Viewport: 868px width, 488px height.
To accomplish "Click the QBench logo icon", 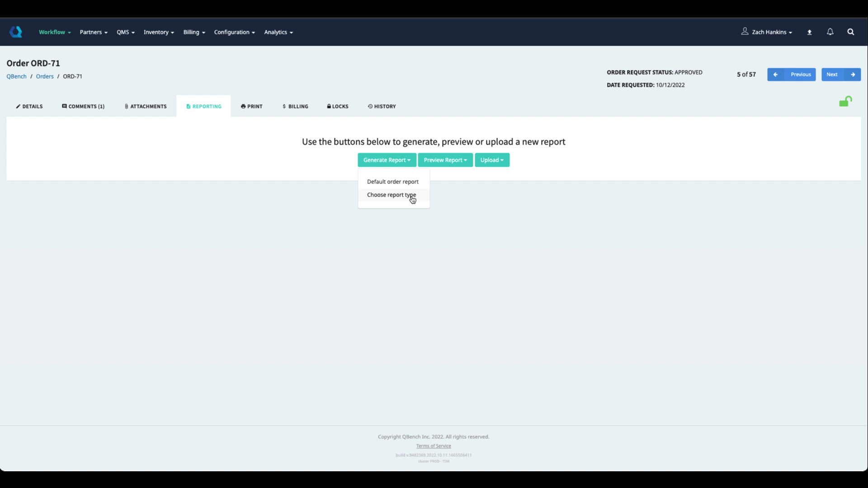I will click(16, 32).
